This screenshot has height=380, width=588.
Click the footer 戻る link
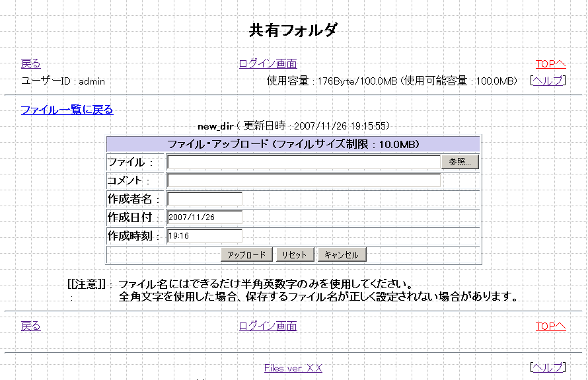coord(30,326)
